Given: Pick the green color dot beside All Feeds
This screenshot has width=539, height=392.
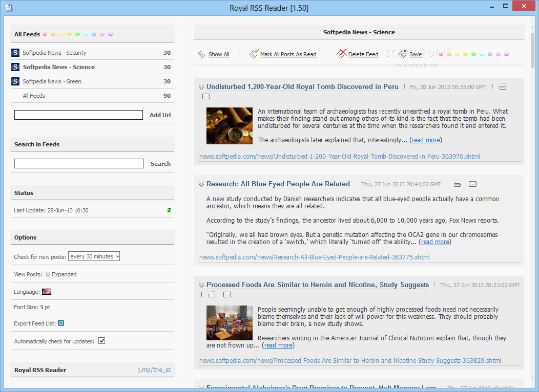Looking at the screenshot, I should click(78, 34).
